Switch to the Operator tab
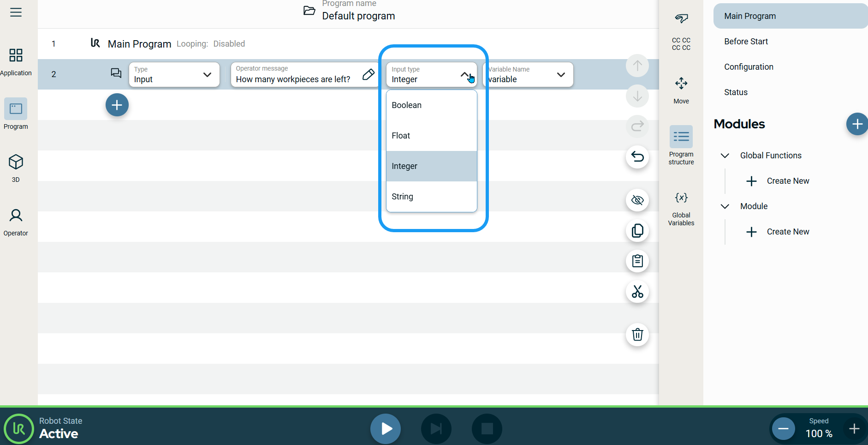The image size is (868, 445). coord(16,222)
